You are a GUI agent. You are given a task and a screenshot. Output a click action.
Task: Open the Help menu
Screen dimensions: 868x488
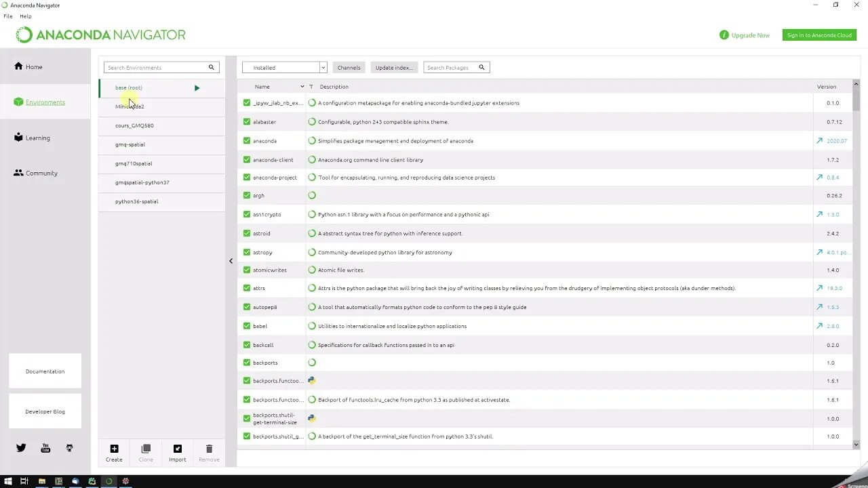26,16
